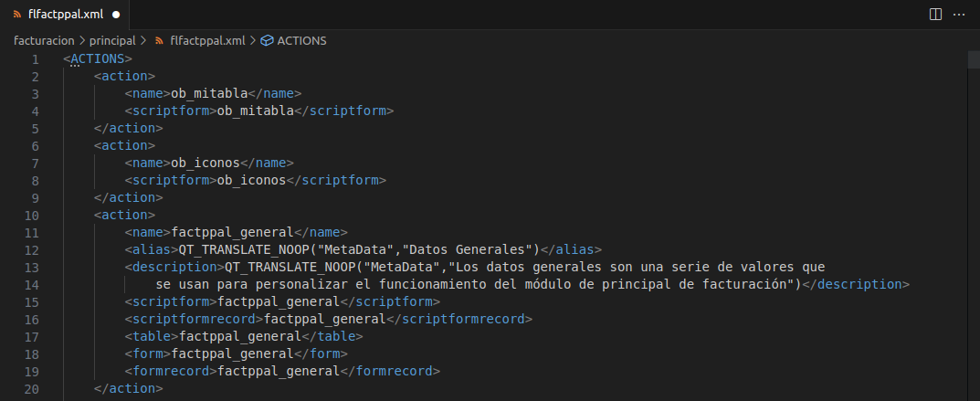Click the opening action tag on line 10
Image resolution: width=980 pixels, height=401 pixels.
124,215
